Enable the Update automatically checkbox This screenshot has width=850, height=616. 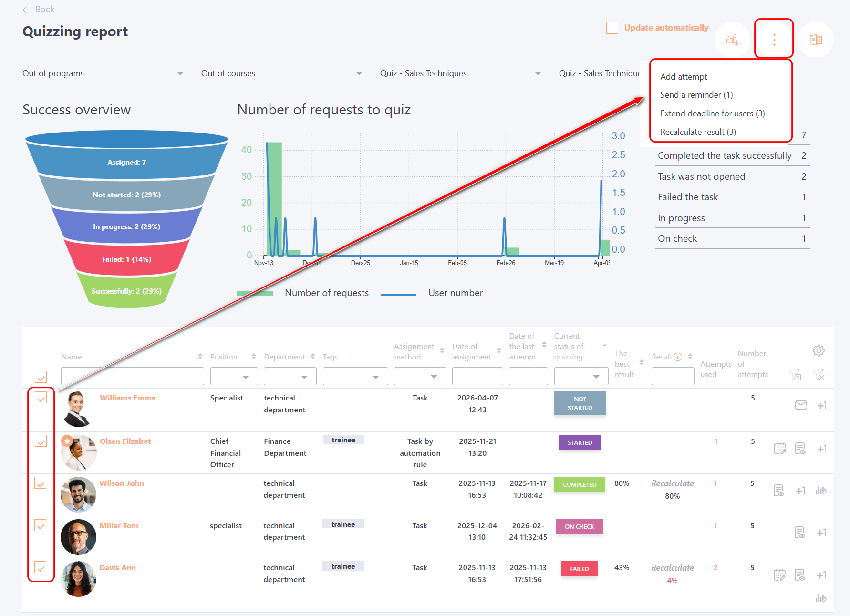click(x=612, y=28)
